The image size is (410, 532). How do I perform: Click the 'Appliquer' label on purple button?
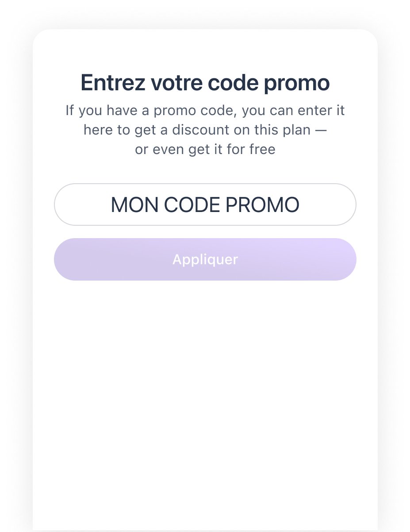(205, 259)
